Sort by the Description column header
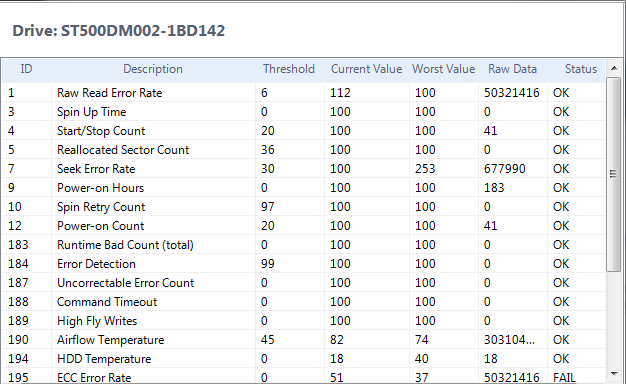Viewport: 626px width, 384px height. tap(153, 69)
